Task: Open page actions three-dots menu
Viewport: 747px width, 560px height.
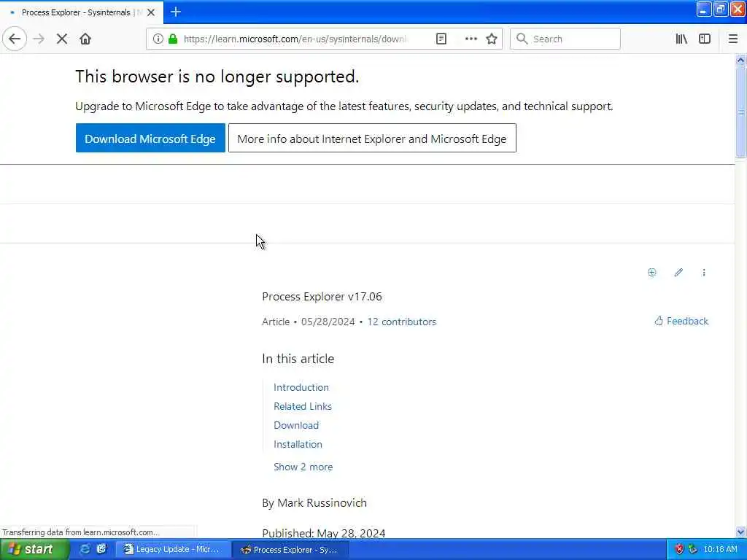Action: 471,39
